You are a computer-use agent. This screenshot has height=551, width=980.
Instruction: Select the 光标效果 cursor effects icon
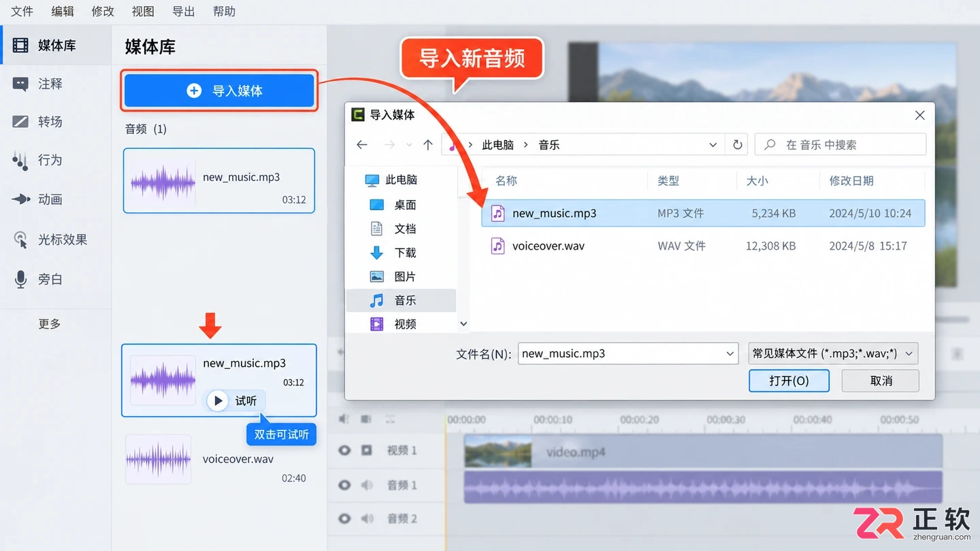tap(20, 239)
